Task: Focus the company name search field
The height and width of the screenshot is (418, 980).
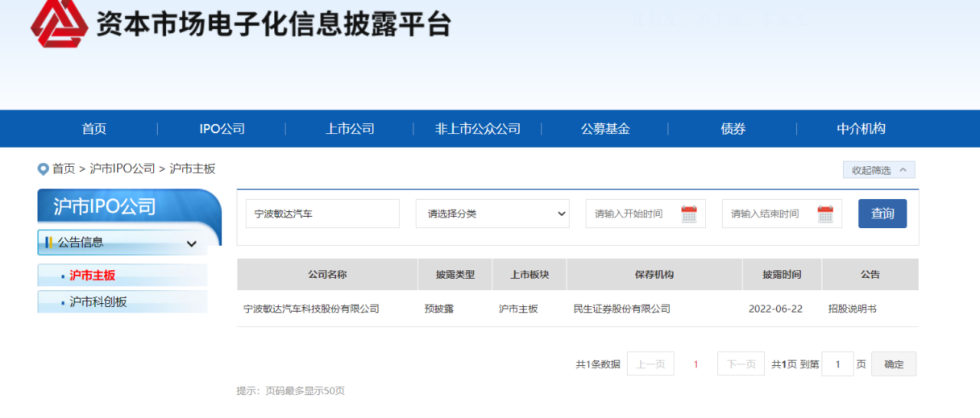Action: 322,214
